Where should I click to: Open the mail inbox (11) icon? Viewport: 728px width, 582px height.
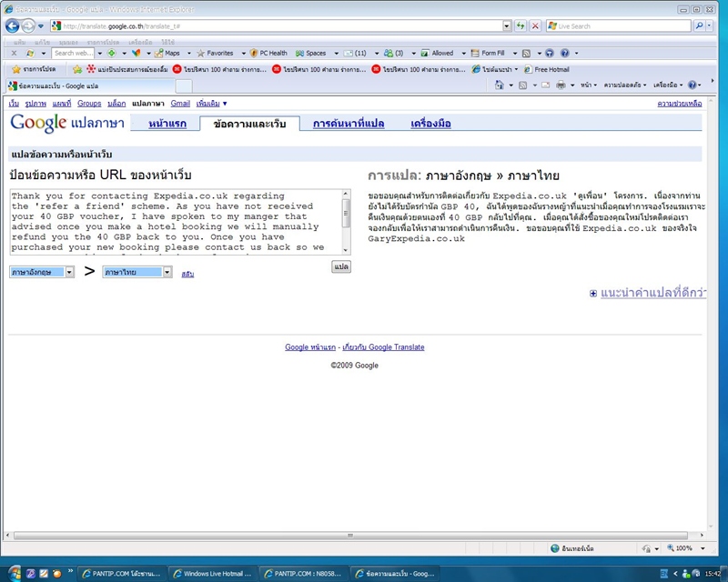click(x=355, y=54)
